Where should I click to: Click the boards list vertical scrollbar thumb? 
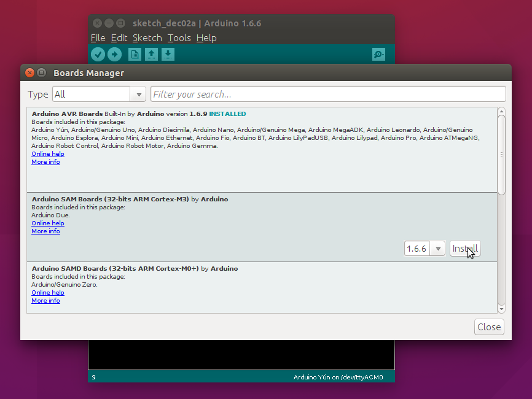click(x=501, y=155)
